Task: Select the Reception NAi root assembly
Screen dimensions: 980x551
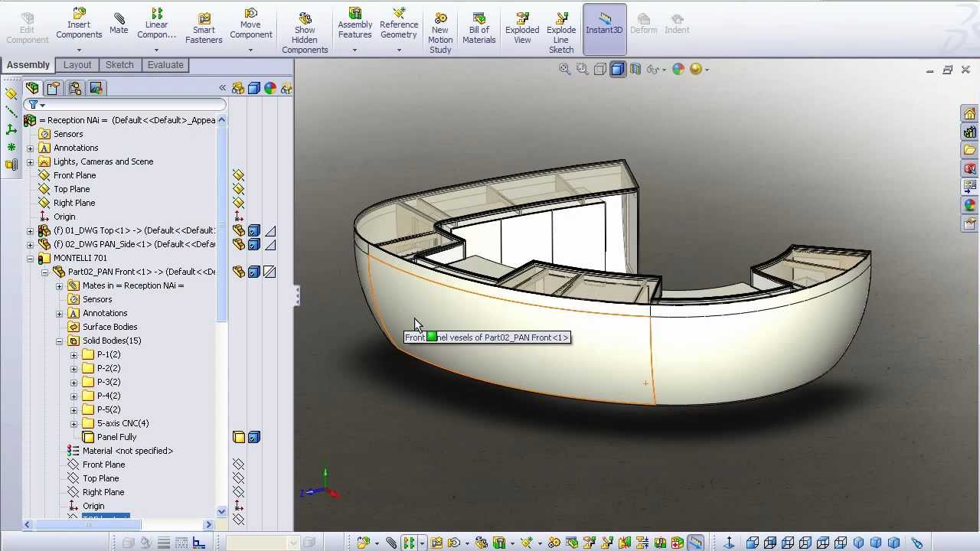Action: 120,120
